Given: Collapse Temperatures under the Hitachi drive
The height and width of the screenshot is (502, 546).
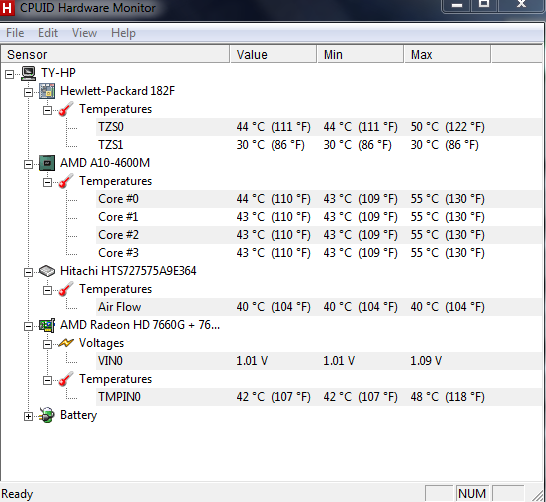Looking at the screenshot, I should [x=47, y=290].
